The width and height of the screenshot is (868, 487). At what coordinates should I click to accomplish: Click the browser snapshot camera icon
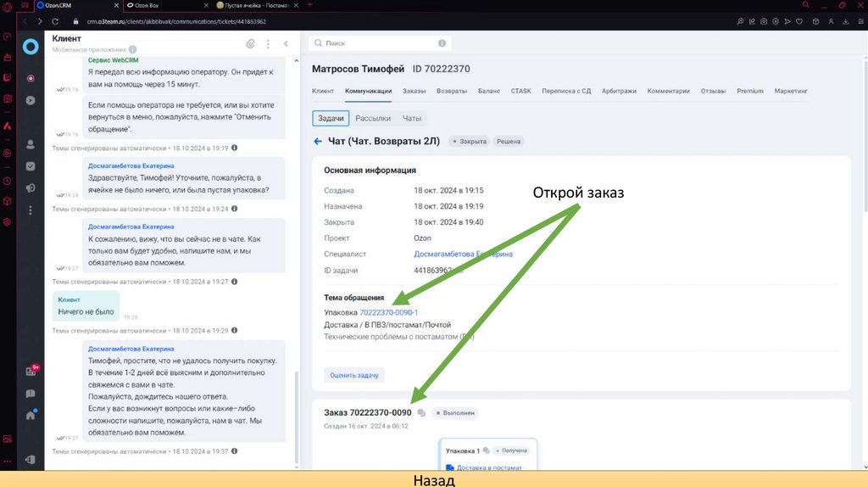[764, 21]
